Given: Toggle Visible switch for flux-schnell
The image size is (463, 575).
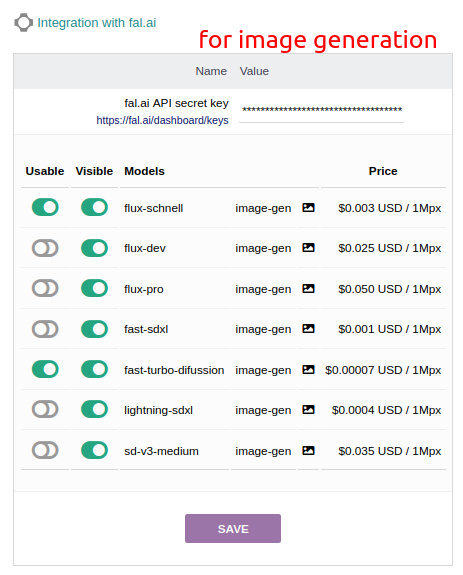Looking at the screenshot, I should [94, 207].
